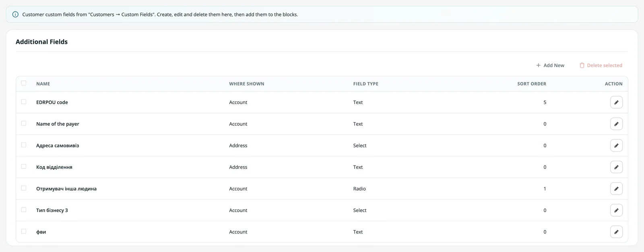Image resolution: width=644 pixels, height=252 pixels.
Task: Click Select type in Адреса самовивіз row
Action: [360, 145]
